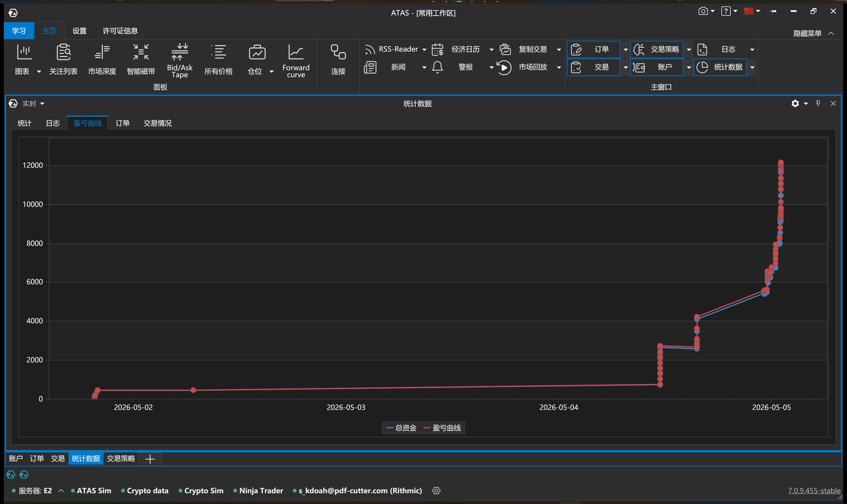The width and height of the screenshot is (847, 504).
Task: Open the 账户 bottom docked tab
Action: pyautogui.click(x=16, y=458)
